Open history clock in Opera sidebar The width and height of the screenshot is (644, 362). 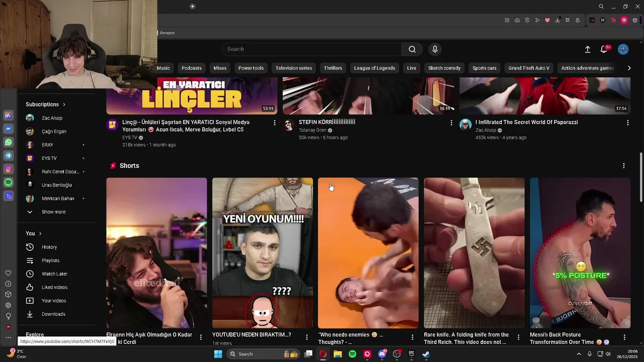(8, 284)
